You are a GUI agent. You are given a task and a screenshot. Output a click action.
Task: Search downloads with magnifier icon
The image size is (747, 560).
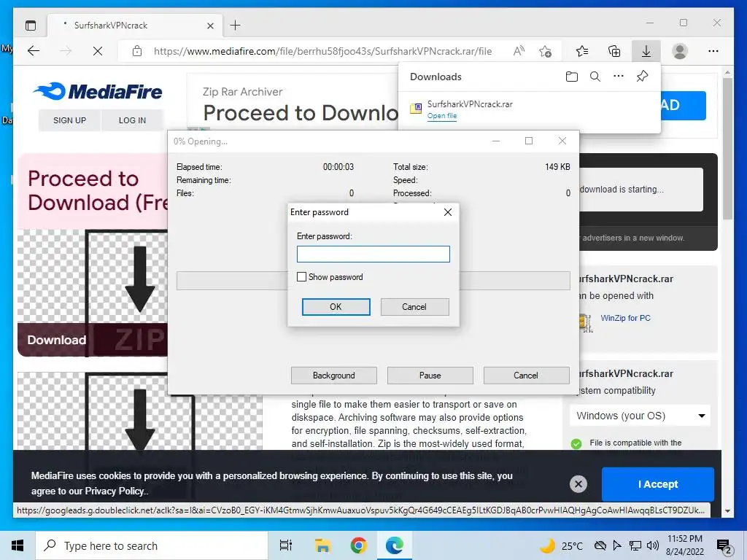(x=595, y=77)
